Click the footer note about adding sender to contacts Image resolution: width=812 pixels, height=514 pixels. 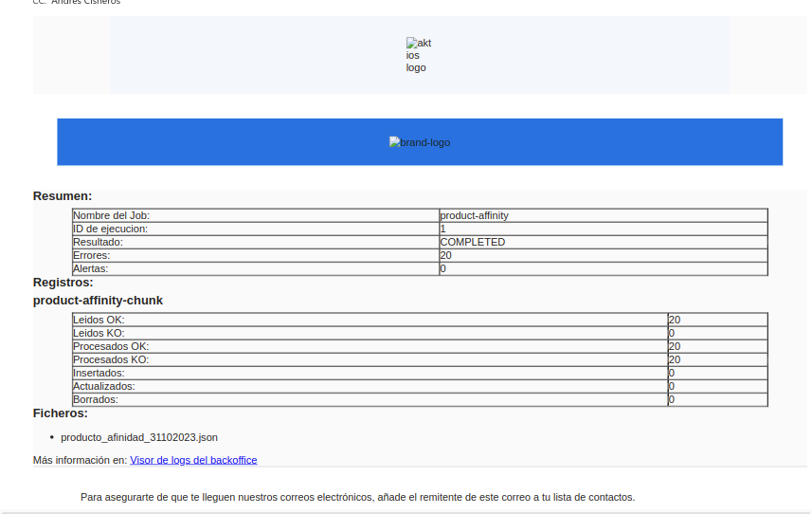tap(358, 498)
